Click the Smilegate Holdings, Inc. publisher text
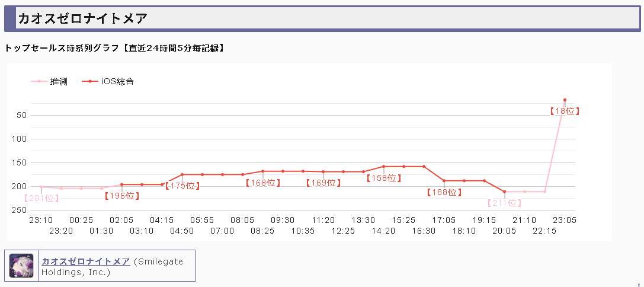Screen dimensions: 644x287 (x=112, y=267)
